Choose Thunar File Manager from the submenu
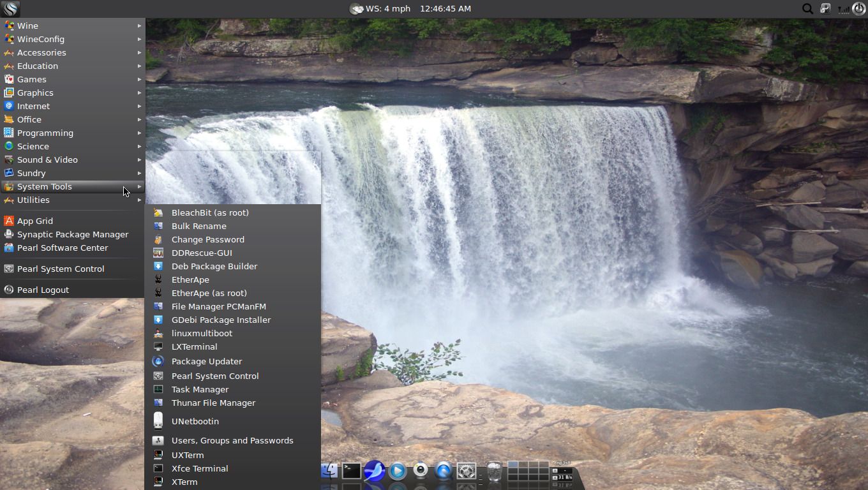Viewport: 868px width, 490px height. (x=213, y=403)
